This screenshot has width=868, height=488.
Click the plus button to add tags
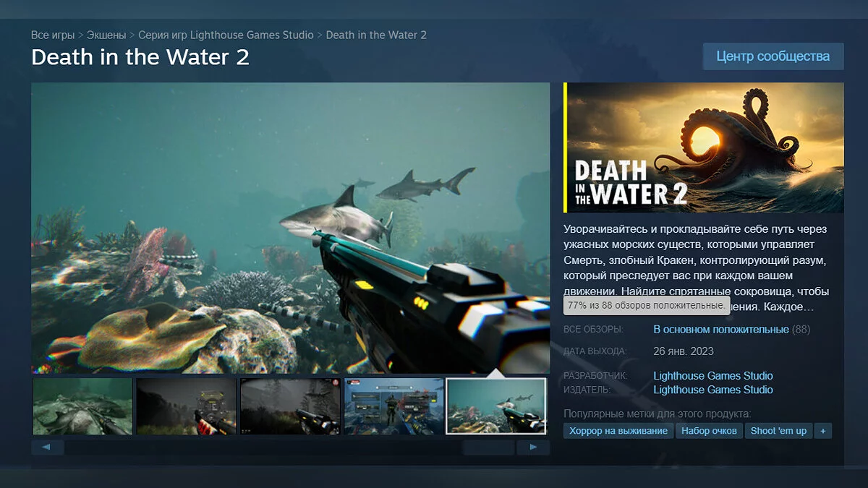[822, 431]
